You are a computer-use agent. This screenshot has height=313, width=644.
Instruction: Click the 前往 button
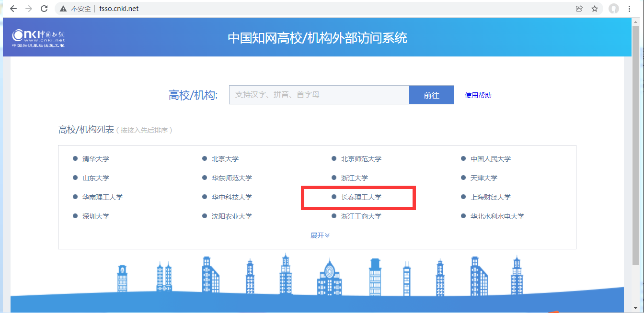[431, 95]
